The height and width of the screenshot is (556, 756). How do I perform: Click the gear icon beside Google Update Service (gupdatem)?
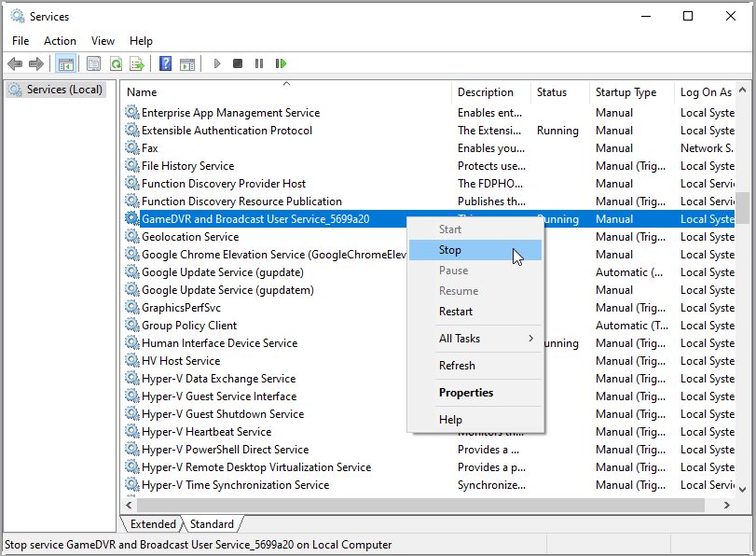point(132,289)
